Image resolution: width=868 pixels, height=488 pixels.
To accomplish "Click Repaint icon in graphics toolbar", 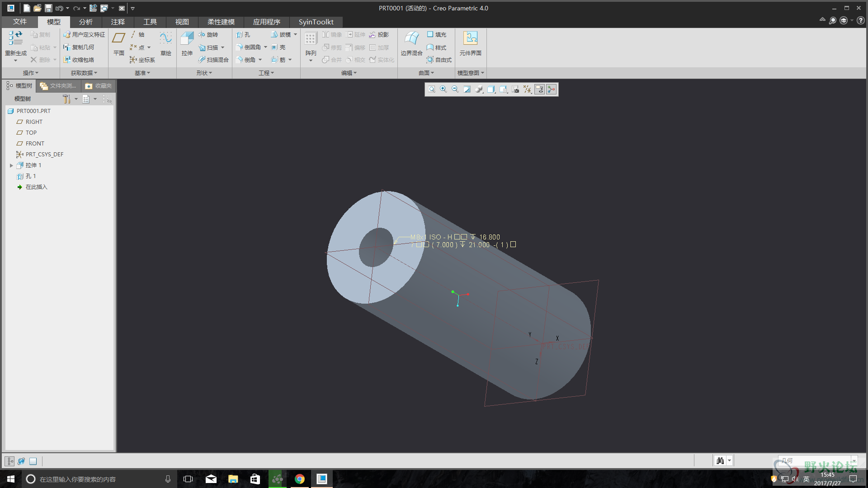I will point(467,89).
